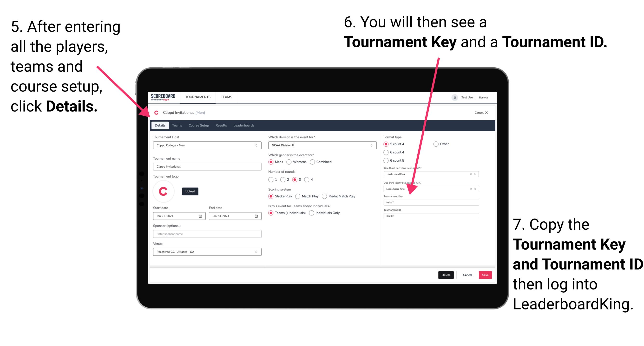Screen dimensions: 644x346
Task: Expand the Venue dropdown
Action: click(x=256, y=252)
